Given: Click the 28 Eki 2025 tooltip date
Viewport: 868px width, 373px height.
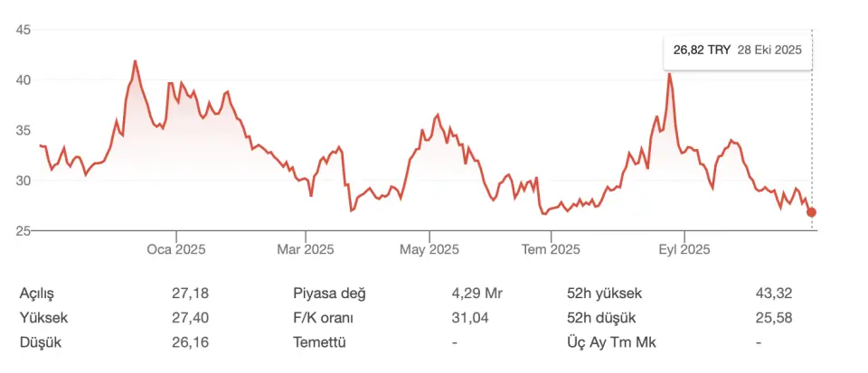Looking at the screenshot, I should (769, 51).
